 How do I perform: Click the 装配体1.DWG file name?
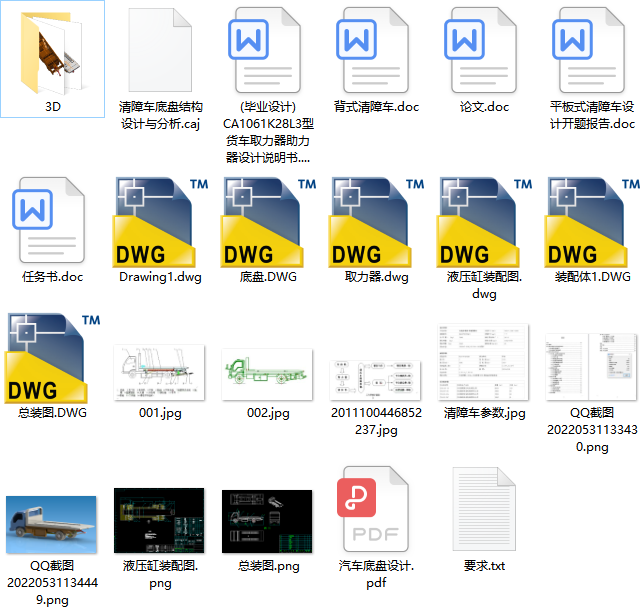592,277
